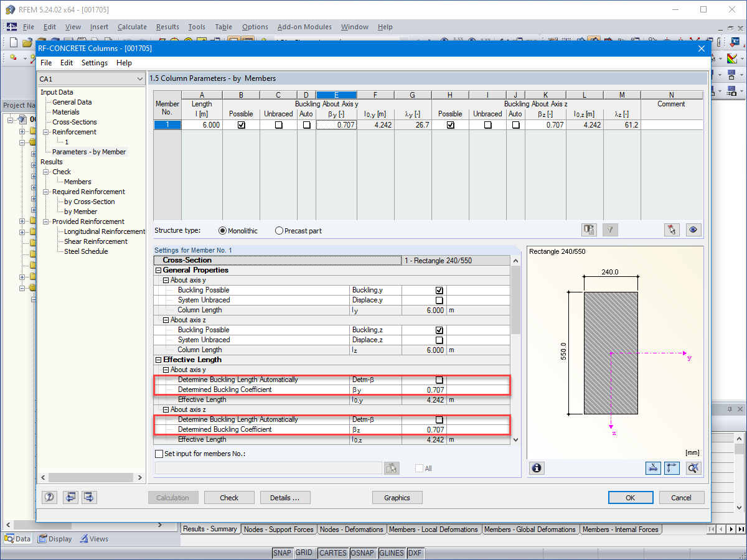Use the pick member arrow selection icon
The height and width of the screenshot is (560, 747).
pos(672,230)
